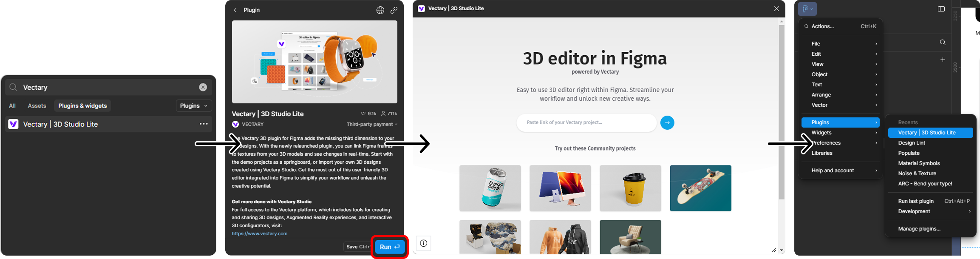This screenshot has width=980, height=259.
Task: Select the Plugins & widgets tab
Action: pyautogui.click(x=82, y=106)
